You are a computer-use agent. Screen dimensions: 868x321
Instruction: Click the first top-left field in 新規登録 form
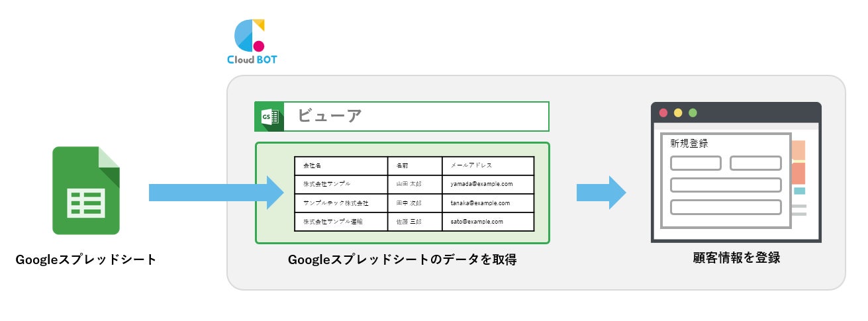point(695,163)
